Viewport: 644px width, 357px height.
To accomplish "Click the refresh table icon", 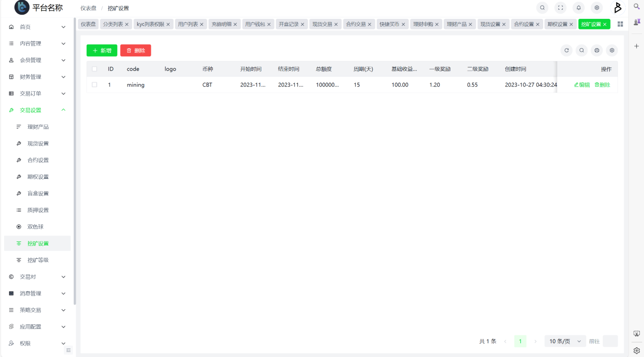I will click(x=567, y=50).
